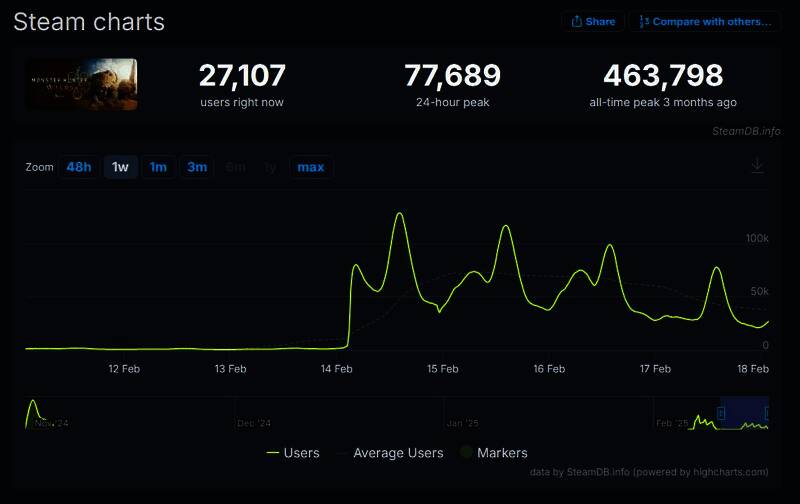
Task: Toggle Markers in the chart legend
Action: coord(493,453)
